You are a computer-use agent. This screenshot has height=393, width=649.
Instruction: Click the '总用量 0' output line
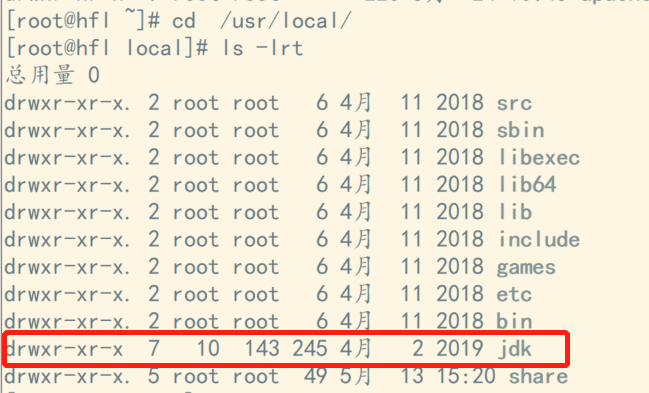53,75
